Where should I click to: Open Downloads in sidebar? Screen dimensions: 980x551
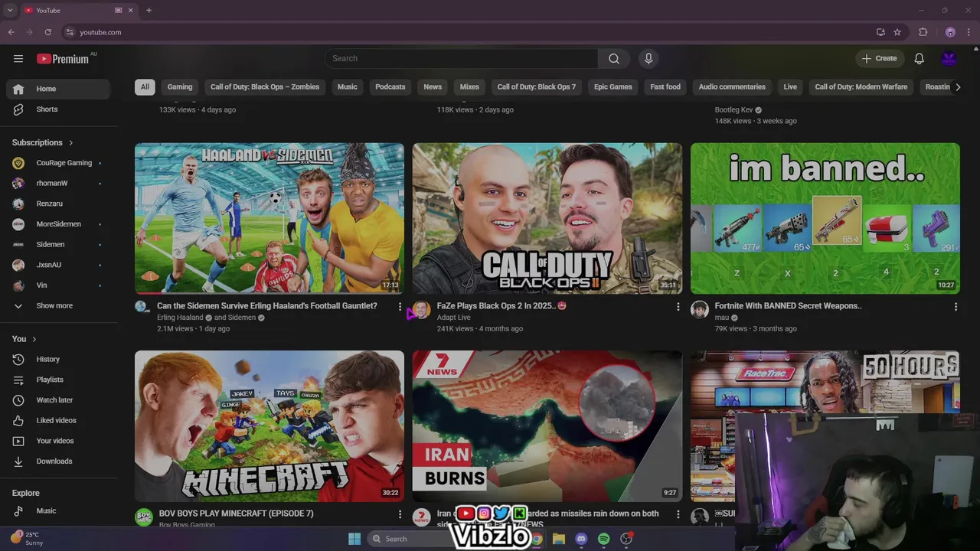tap(58, 461)
